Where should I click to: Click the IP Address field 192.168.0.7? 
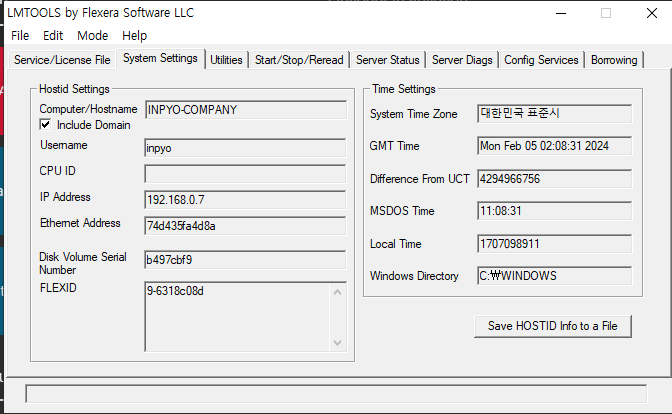pos(245,200)
